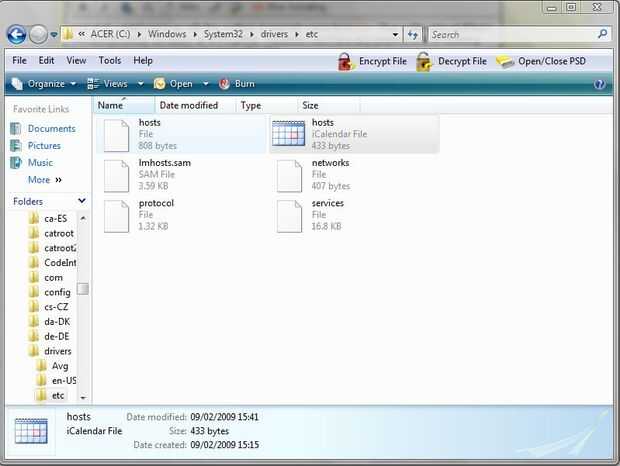Image resolution: width=620 pixels, height=466 pixels.
Task: Collapse the Folders pane chevron
Action: point(82,201)
